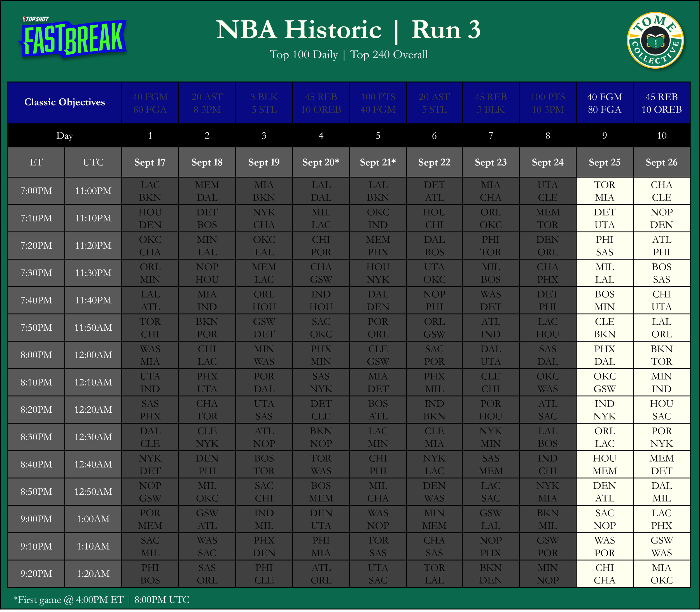Click the Top Shot Fastbreak logo
This screenshot has width=700, height=612.
73,38
